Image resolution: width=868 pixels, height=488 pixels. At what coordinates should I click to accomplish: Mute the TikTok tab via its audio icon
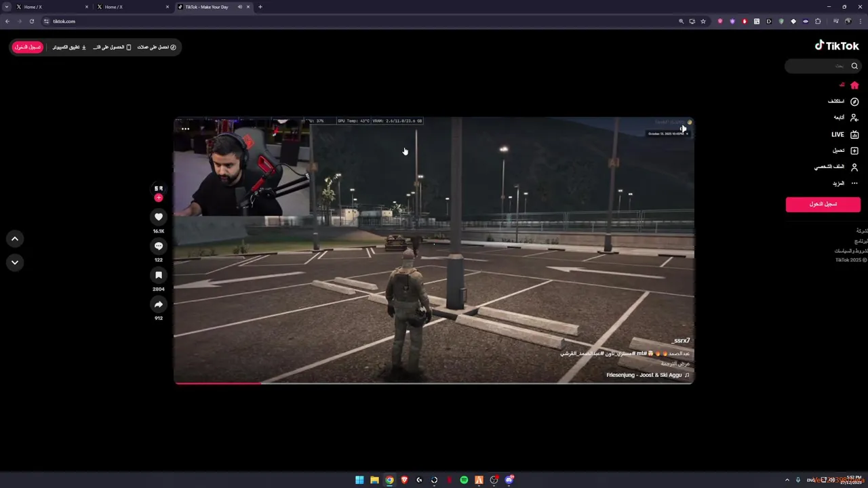pyautogui.click(x=239, y=7)
